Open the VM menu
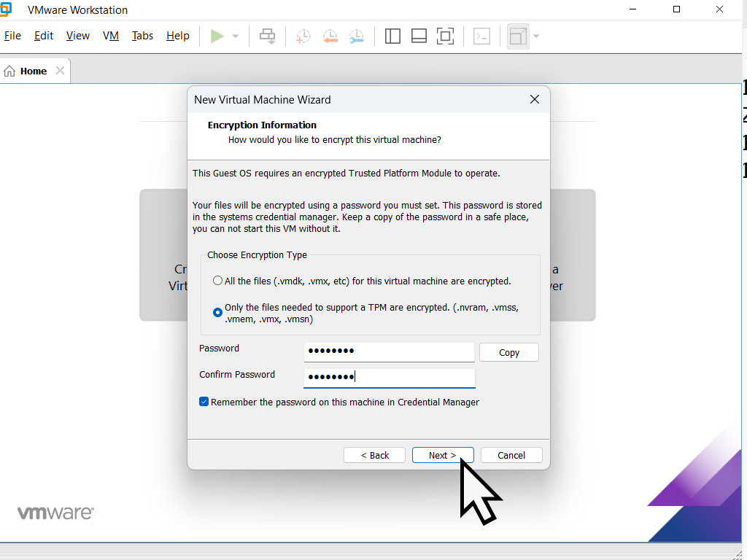This screenshot has height=560, width=747. (x=110, y=35)
